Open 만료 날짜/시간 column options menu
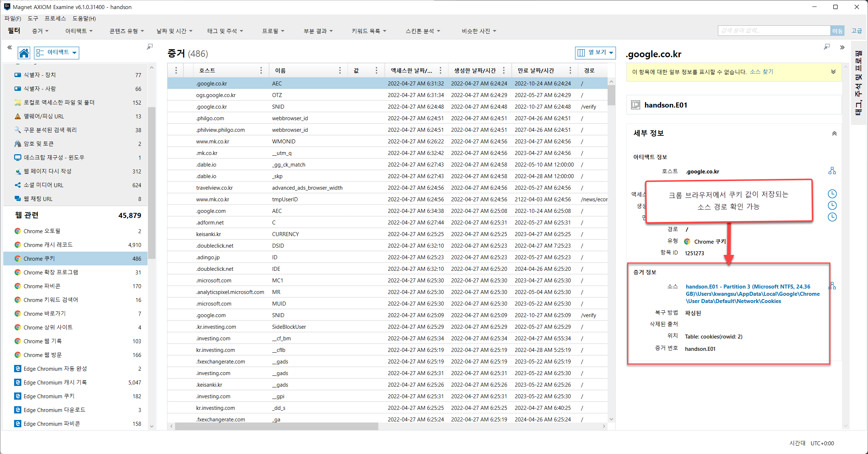 pyautogui.click(x=570, y=70)
